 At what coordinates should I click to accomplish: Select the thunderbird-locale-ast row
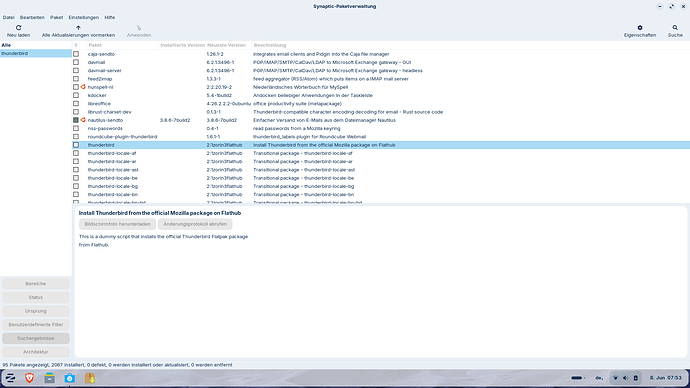pos(381,170)
